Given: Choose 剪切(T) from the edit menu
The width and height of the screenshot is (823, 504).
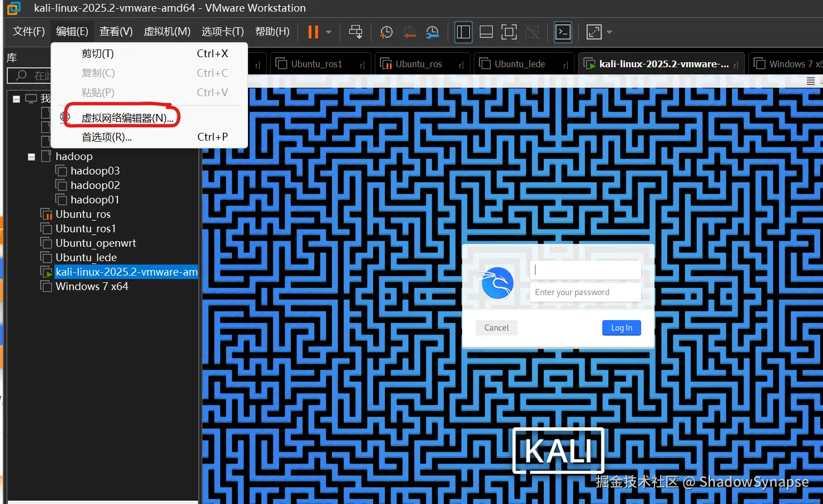Looking at the screenshot, I should tap(149, 53).
